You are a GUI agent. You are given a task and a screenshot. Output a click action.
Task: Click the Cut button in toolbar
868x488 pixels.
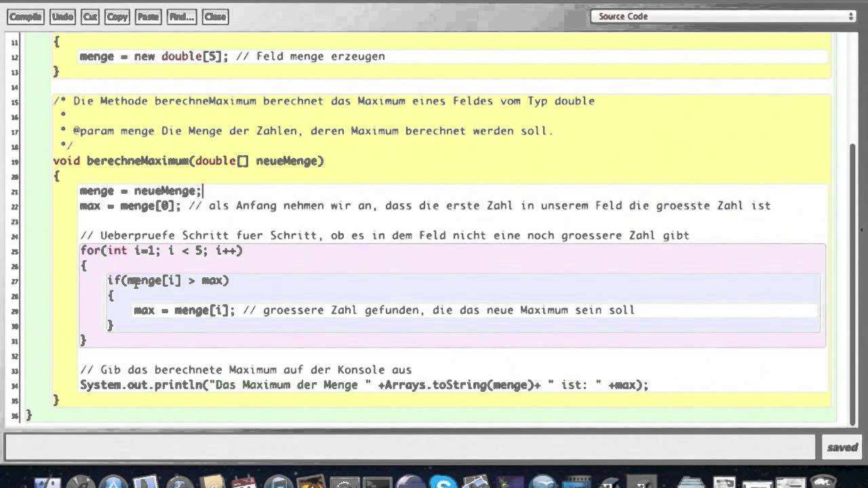(x=90, y=17)
